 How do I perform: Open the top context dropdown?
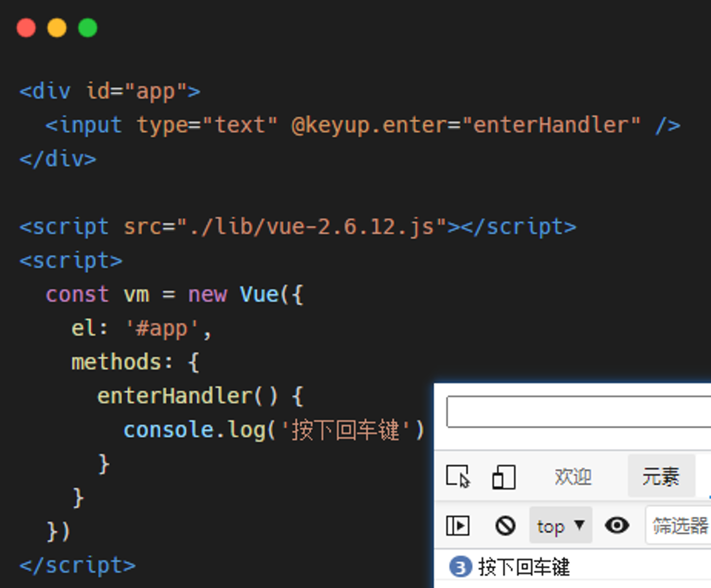(561, 525)
